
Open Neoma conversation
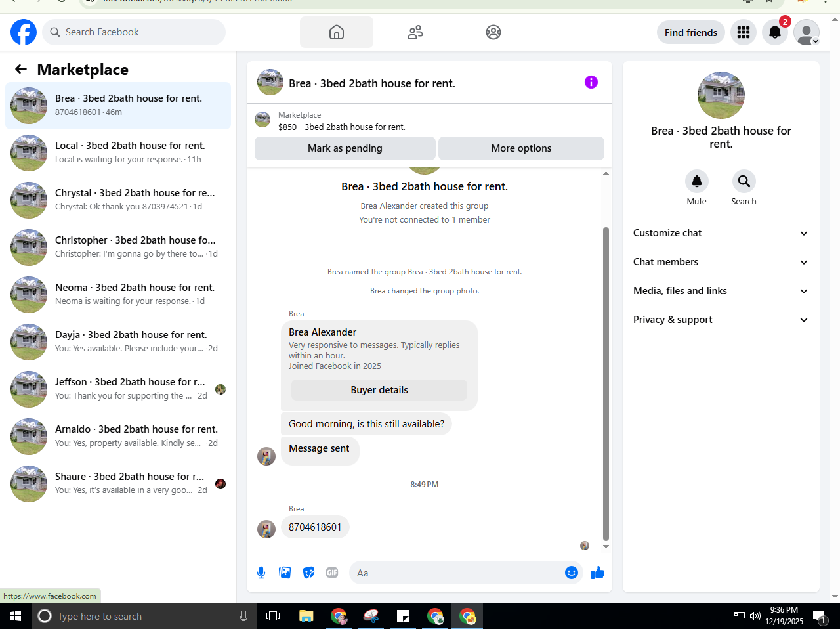[x=118, y=295]
